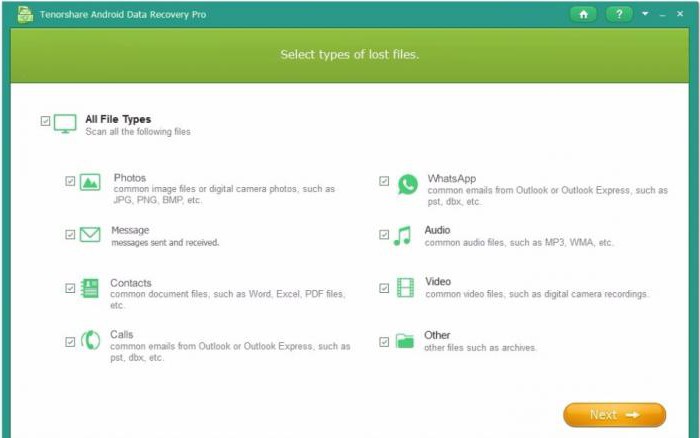Click the 'Select types of lost files.' heading

[x=350, y=54]
